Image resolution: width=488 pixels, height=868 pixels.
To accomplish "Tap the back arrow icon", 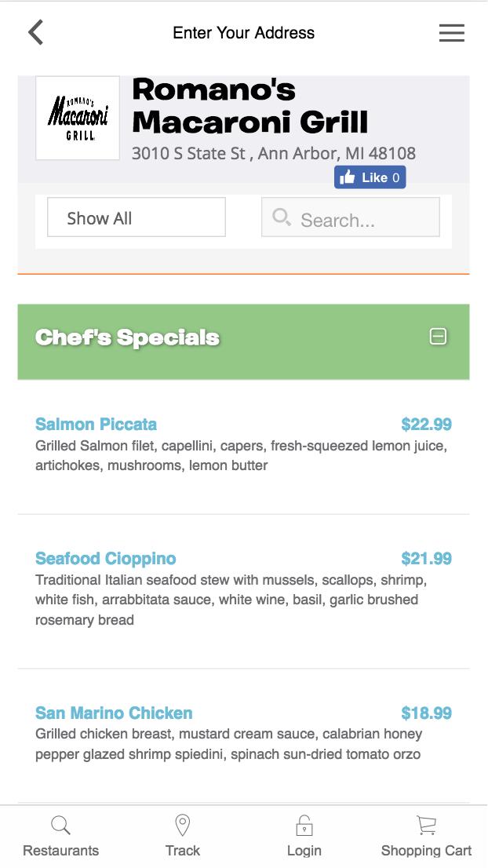I will [x=36, y=33].
